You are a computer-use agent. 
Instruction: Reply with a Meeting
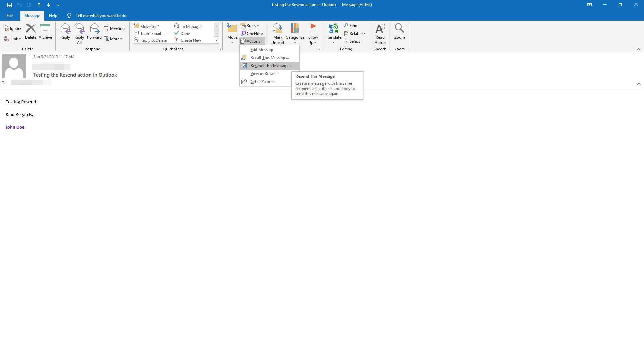coord(114,28)
